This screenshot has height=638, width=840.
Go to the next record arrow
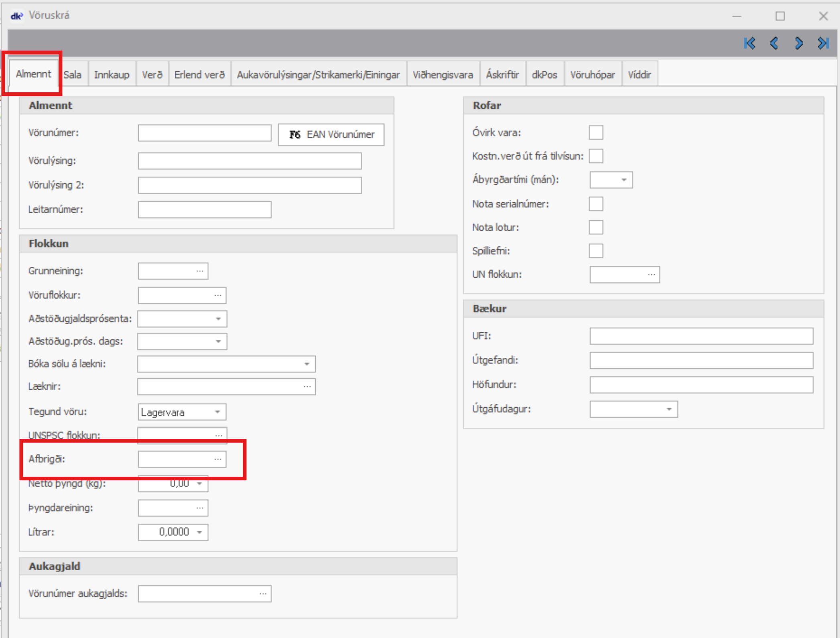tap(799, 43)
